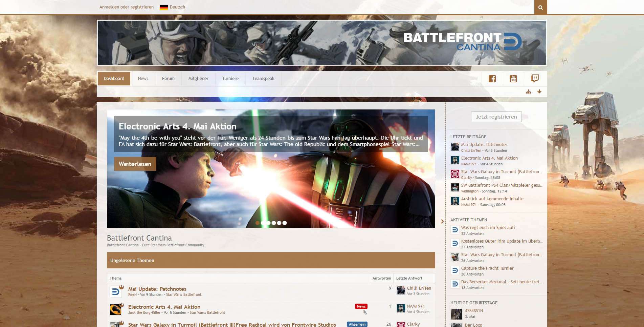Click icon beside Was regt euch im Spiel auf?
The width and height of the screenshot is (644, 327).
pyautogui.click(x=455, y=230)
